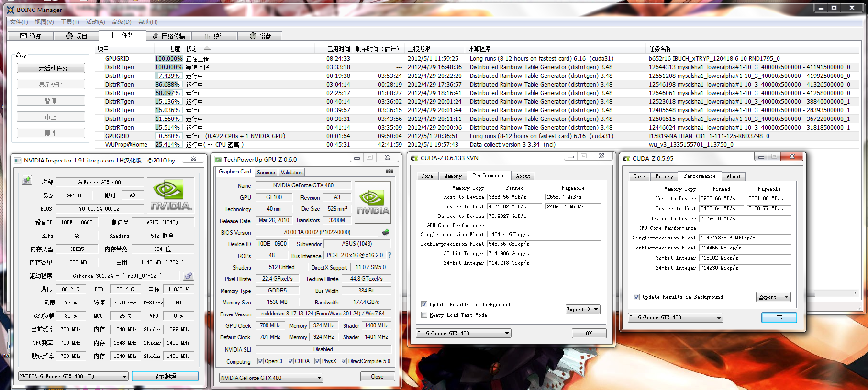The height and width of the screenshot is (390, 868).
Task: Click the BIOS save chip icon in GPU-Z
Action: pyautogui.click(x=386, y=232)
